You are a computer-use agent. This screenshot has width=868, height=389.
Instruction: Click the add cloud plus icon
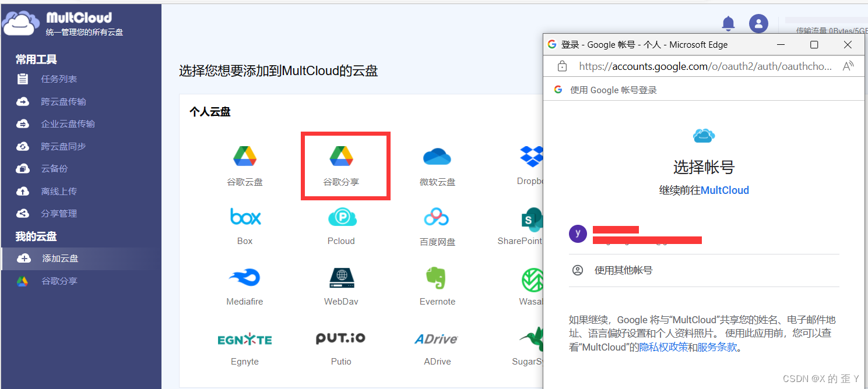24,259
